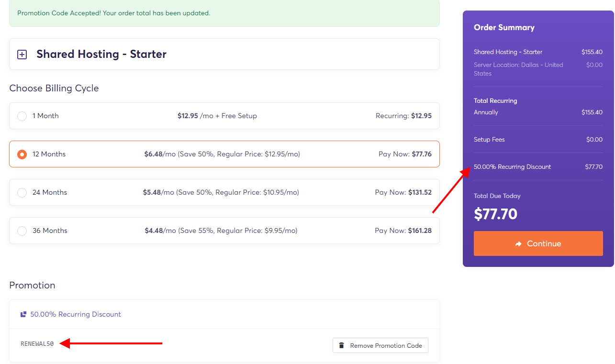The height and width of the screenshot is (364, 615).
Task: Expand the Shared Hosting - Starter plus icon
Action: click(22, 55)
